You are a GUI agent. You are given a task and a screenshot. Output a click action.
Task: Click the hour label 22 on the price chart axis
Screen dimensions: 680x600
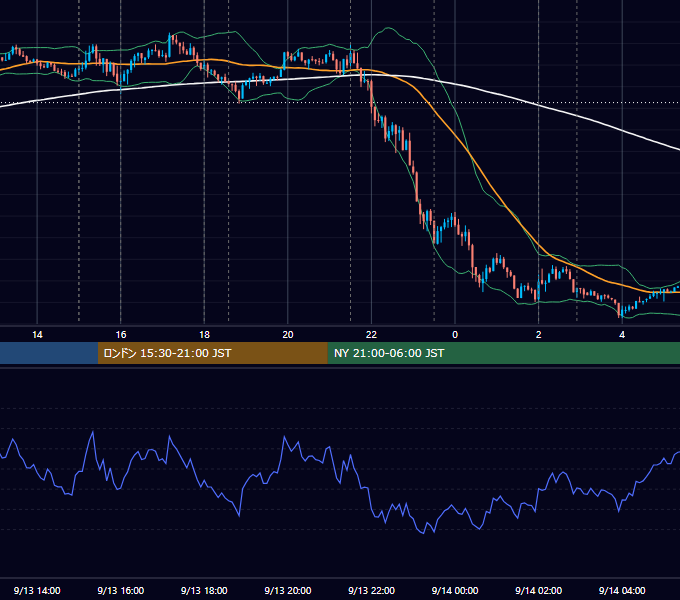coord(372,335)
